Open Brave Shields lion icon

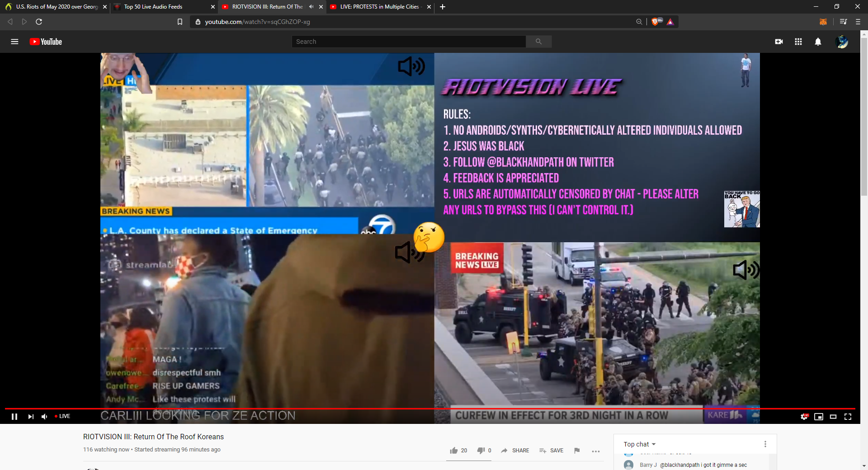coord(656,22)
